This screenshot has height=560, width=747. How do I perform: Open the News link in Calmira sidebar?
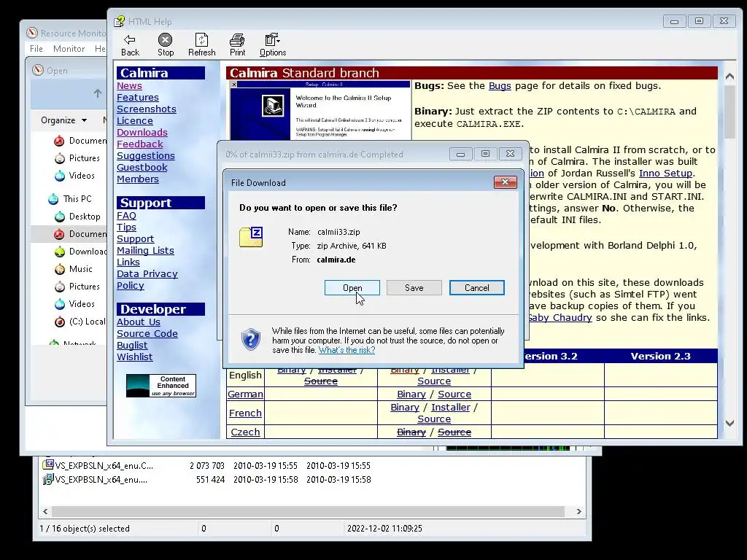129,86
